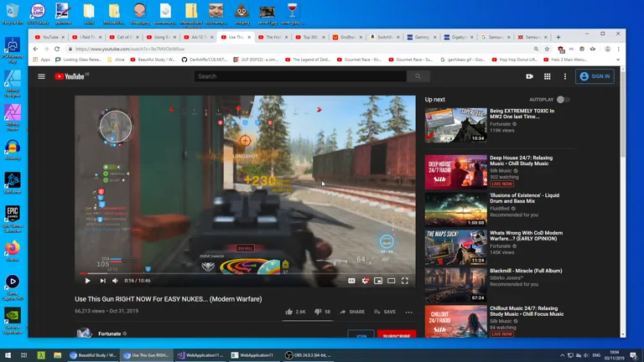
Task: Close the 'Use This' active tab
Action: (x=249, y=37)
